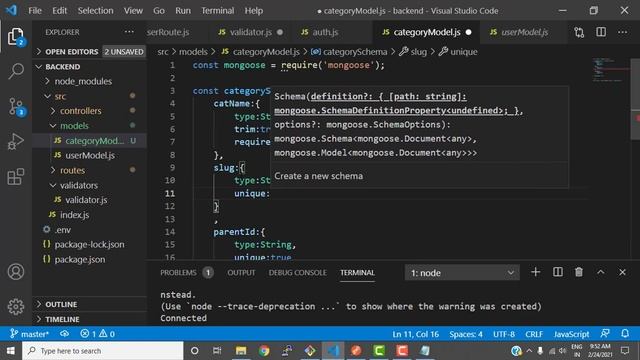Click JavaScript language mode selector
640x360 pixels.
pyautogui.click(x=571, y=334)
